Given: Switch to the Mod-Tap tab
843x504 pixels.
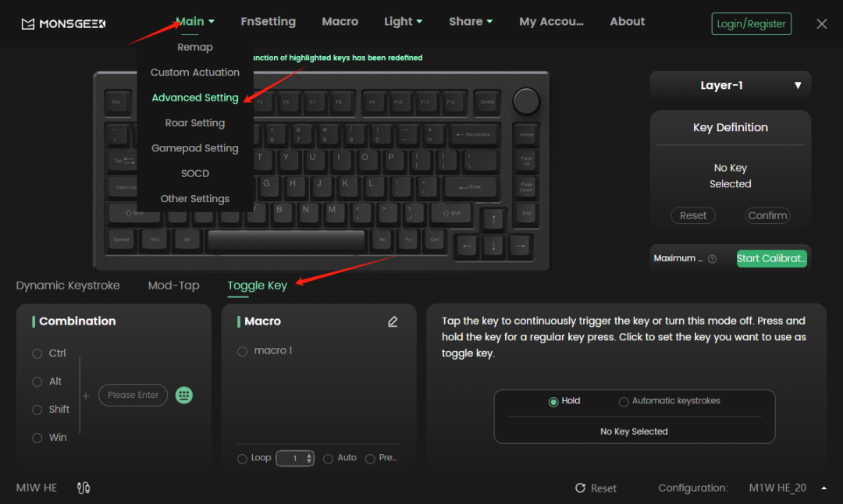Looking at the screenshot, I should (x=173, y=286).
